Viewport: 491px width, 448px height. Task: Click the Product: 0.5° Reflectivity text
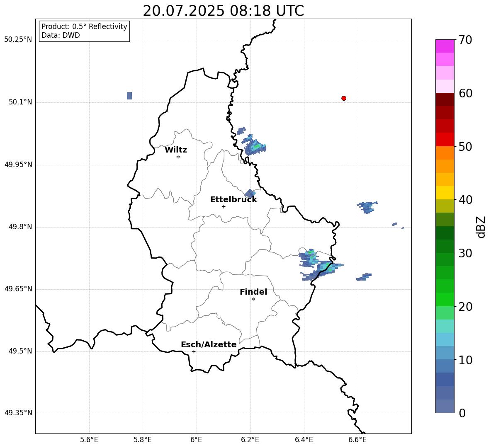pos(84,27)
